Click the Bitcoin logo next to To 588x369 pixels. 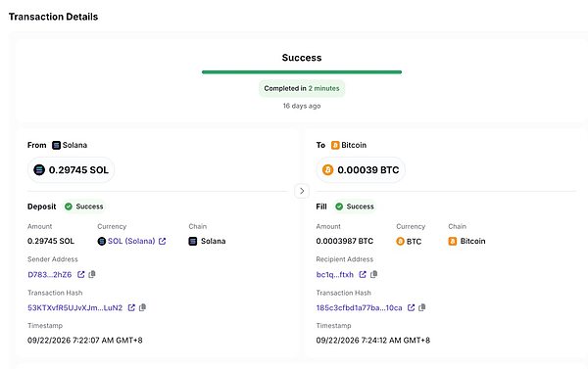(335, 145)
